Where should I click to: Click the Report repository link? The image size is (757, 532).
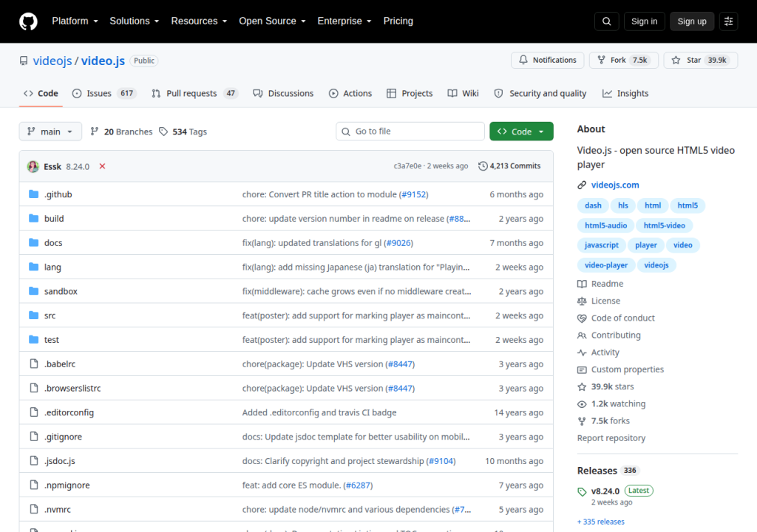611,438
